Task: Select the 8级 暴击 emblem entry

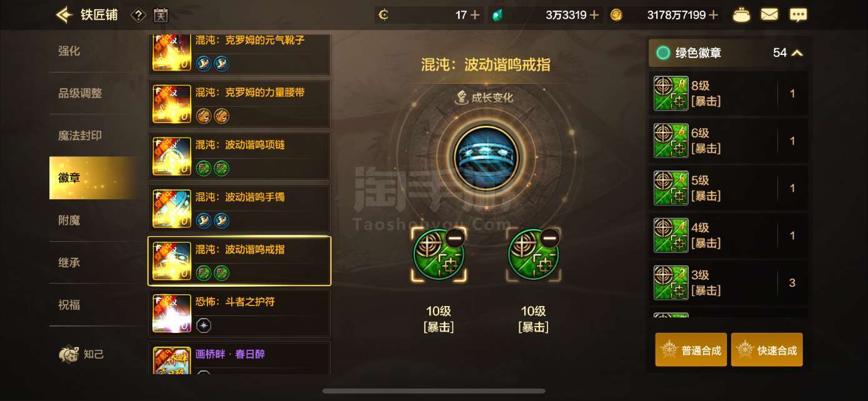Action: pyautogui.click(x=729, y=94)
